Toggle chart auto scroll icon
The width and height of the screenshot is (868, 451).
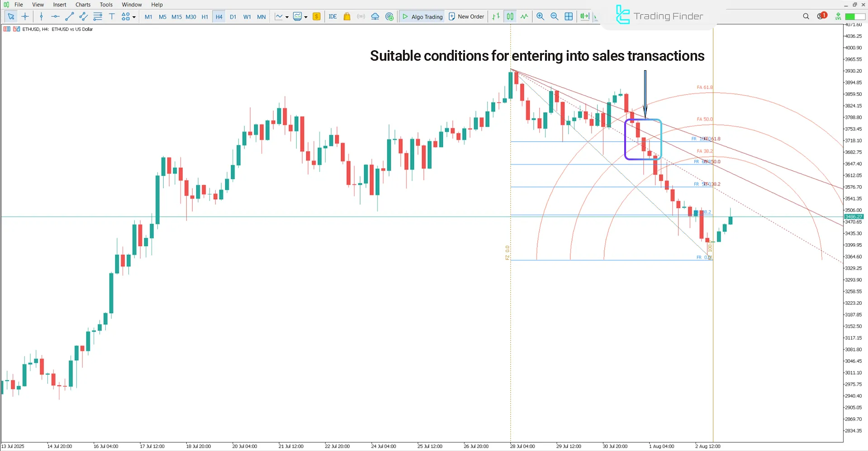pos(584,17)
